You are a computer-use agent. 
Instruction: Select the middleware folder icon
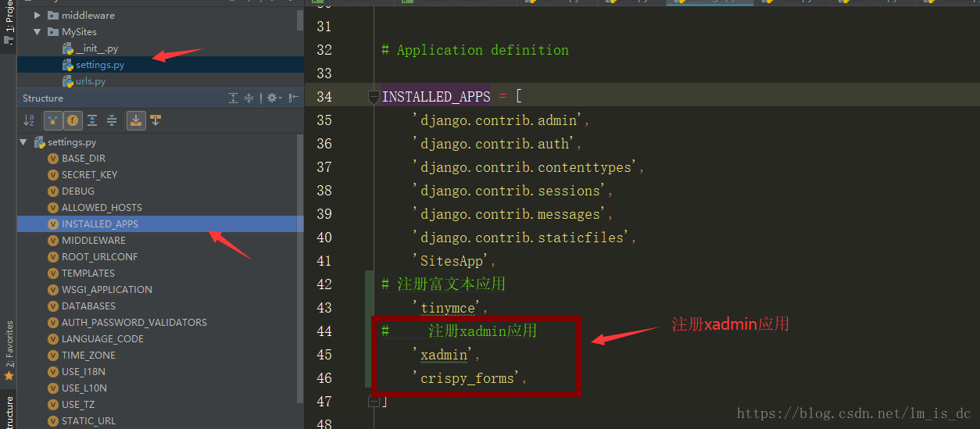pos(53,15)
